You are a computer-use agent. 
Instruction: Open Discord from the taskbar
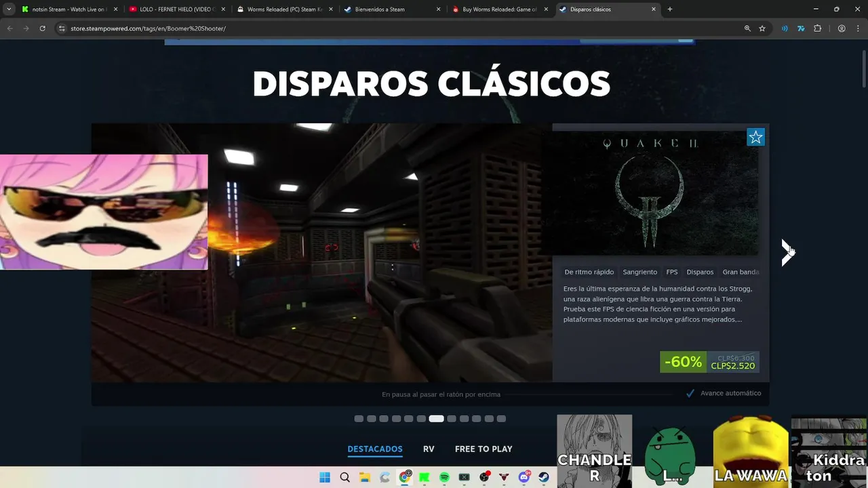(524, 477)
